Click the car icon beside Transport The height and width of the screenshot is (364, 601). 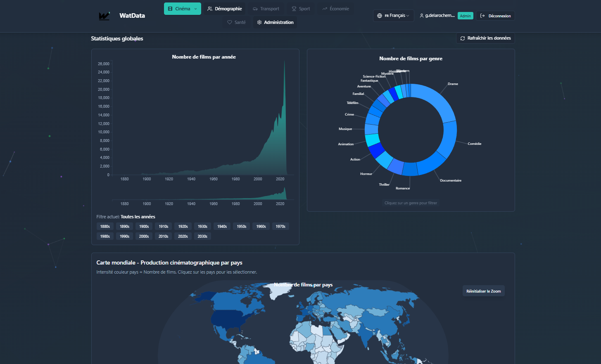point(255,9)
